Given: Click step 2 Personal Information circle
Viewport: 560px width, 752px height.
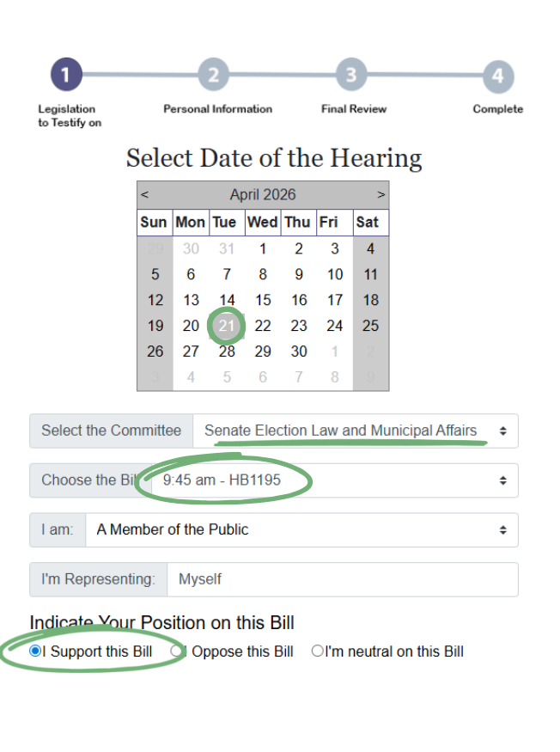Looking at the screenshot, I should (x=214, y=76).
